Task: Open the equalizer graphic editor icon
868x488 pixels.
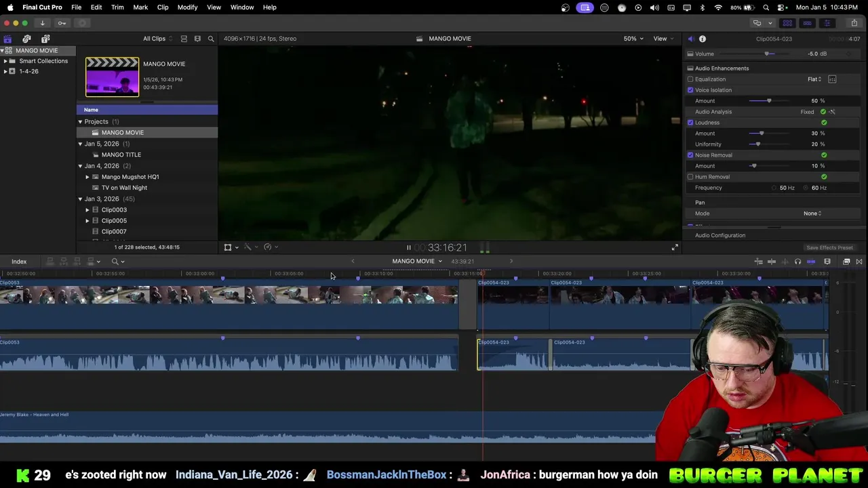Action: (832, 79)
